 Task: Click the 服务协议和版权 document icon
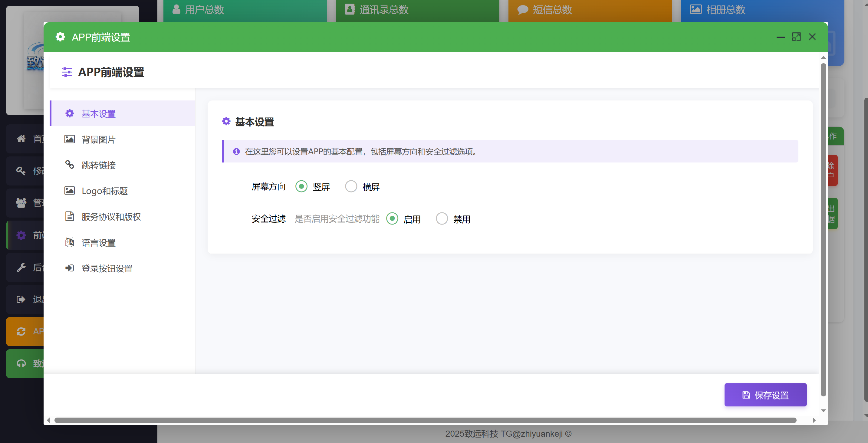(x=69, y=217)
